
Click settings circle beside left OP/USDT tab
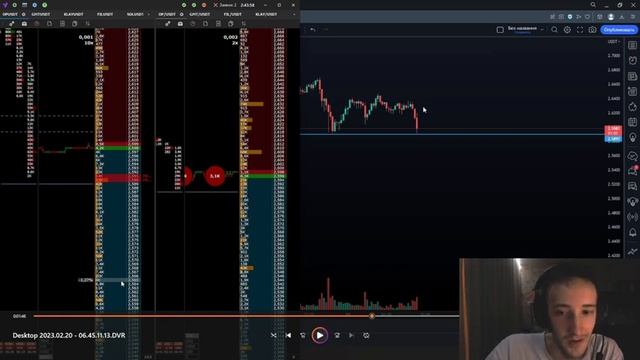[x=23, y=14]
